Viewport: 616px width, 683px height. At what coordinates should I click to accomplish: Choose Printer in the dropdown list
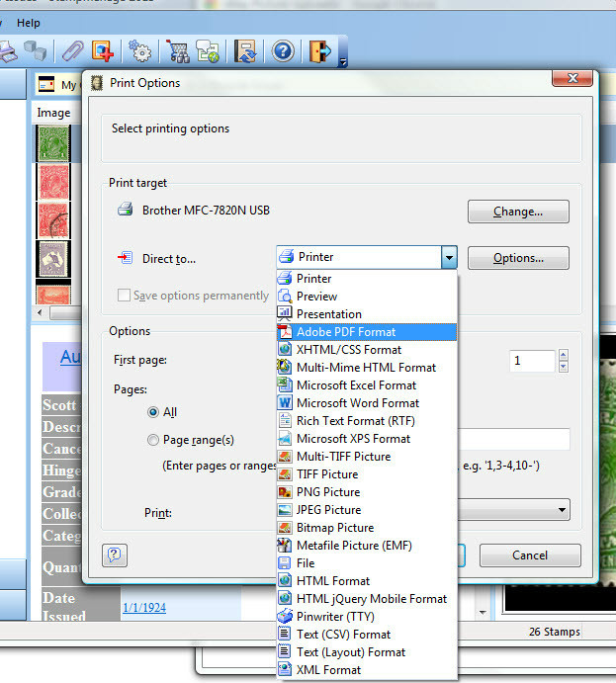point(367,279)
